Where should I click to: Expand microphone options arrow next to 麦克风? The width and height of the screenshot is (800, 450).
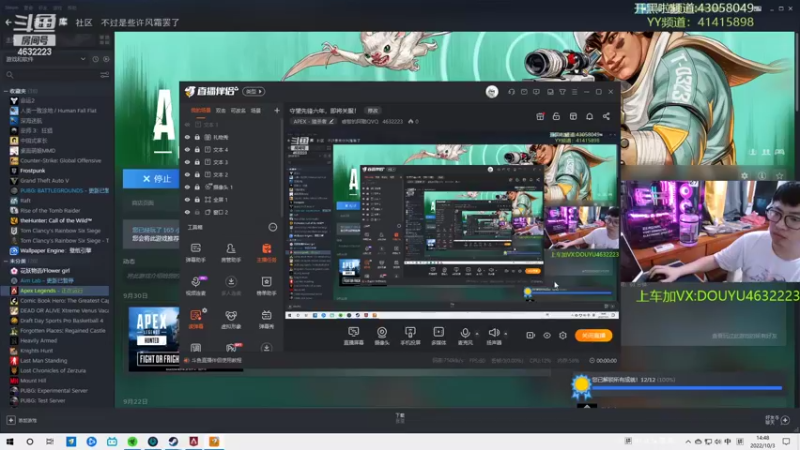477,334
